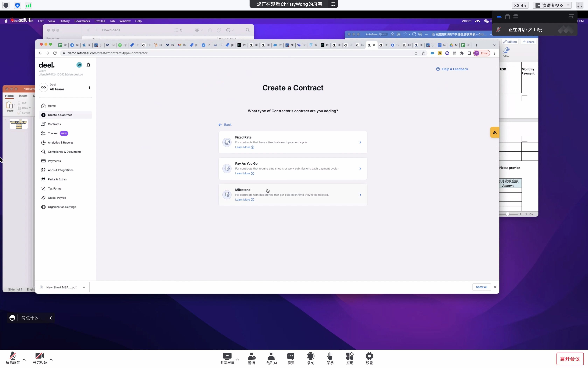Click the Error profile button in Chrome
The height and width of the screenshot is (368, 588).
(482, 53)
